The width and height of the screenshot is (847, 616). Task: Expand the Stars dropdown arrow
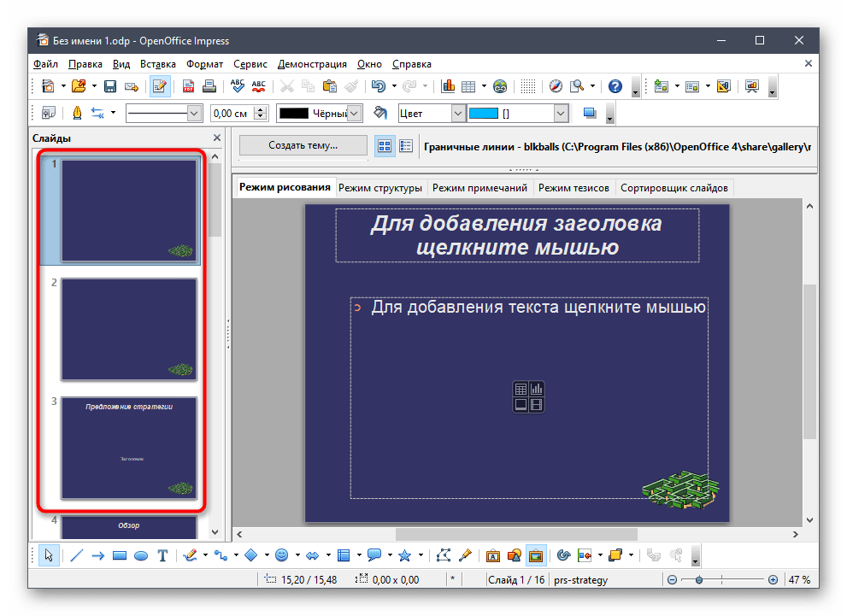[421, 555]
